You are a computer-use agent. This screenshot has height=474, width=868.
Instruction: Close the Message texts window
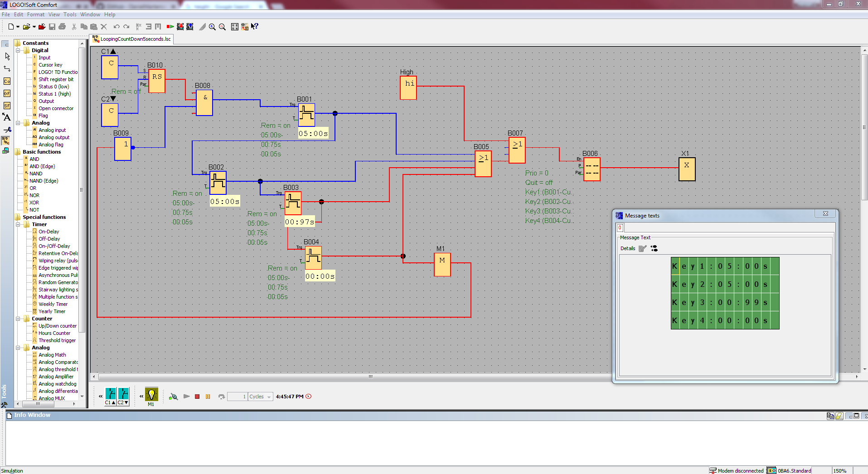click(x=825, y=214)
